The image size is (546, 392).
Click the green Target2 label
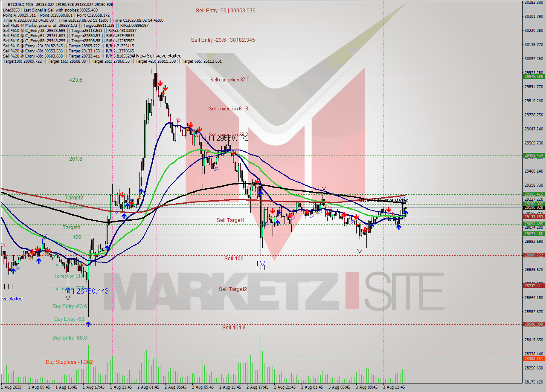click(74, 197)
